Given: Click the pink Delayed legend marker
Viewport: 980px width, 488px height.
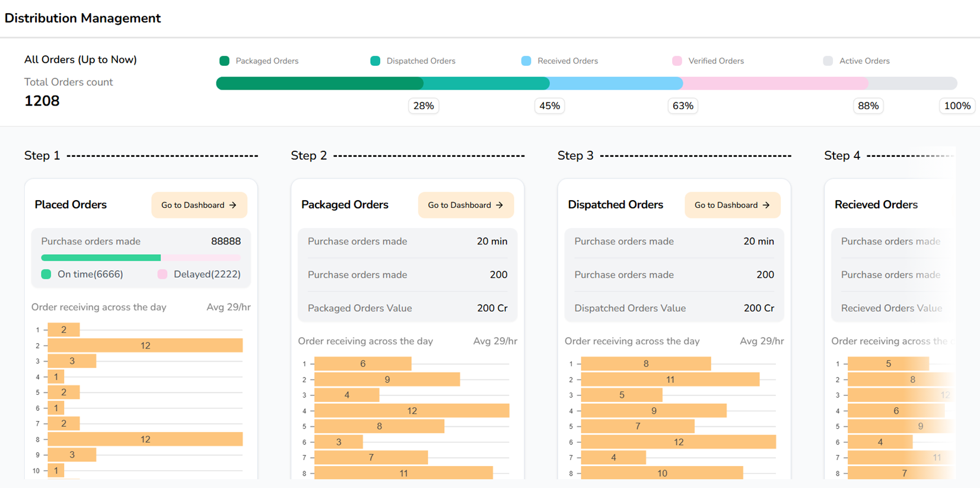Looking at the screenshot, I should coord(163,274).
